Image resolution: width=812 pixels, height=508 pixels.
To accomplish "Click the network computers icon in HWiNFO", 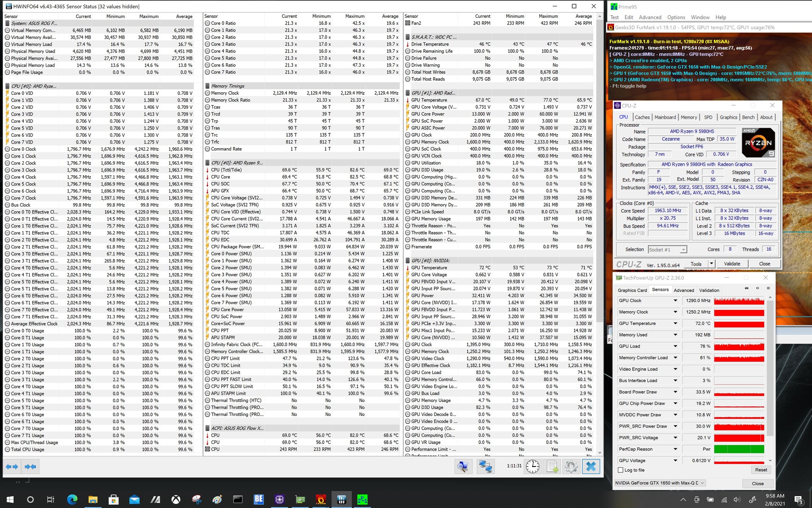I will point(485,467).
